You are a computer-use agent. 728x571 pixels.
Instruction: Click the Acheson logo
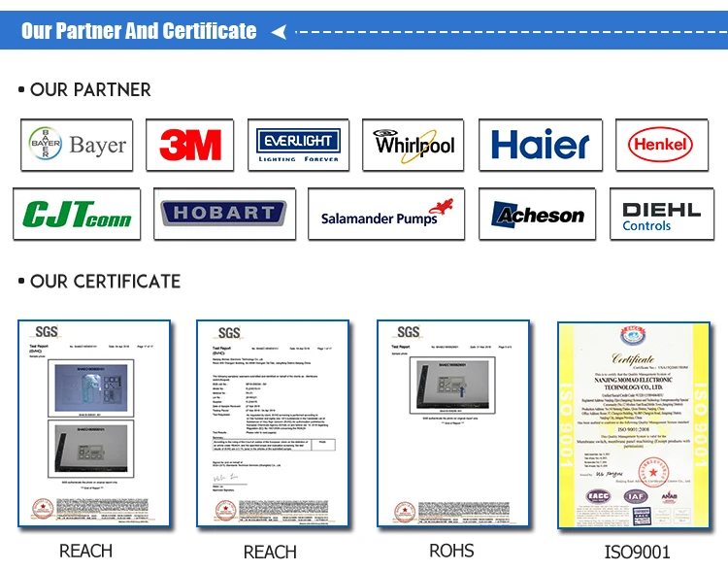[x=537, y=215]
